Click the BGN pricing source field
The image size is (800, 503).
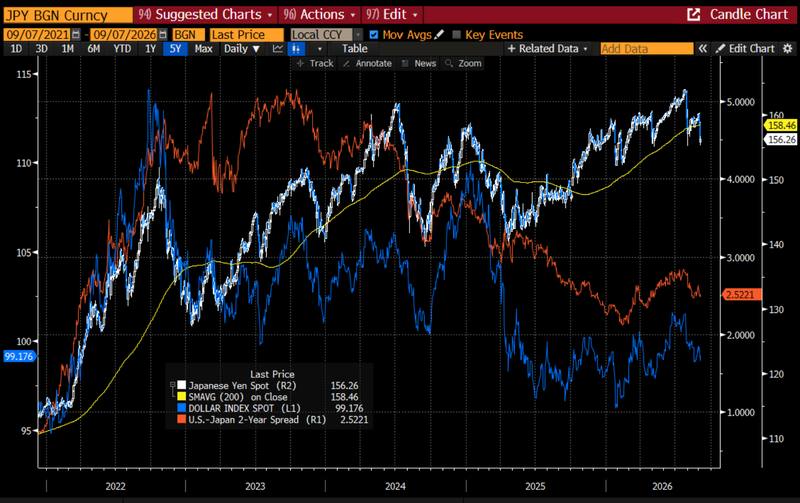pyautogui.click(x=188, y=35)
